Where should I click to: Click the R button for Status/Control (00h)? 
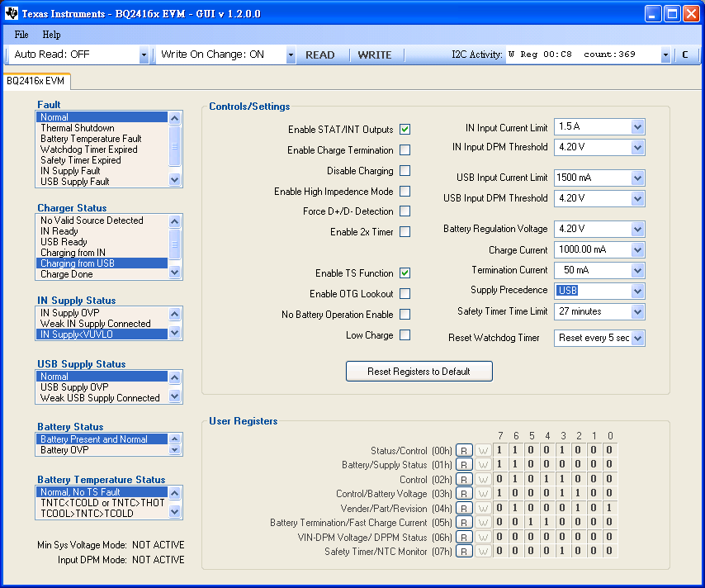(464, 450)
